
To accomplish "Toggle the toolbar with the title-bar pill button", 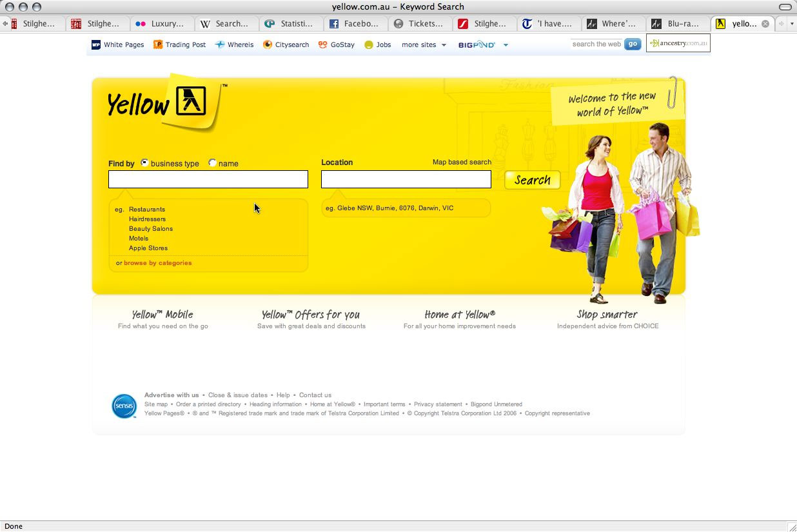I will pyautogui.click(x=785, y=7).
